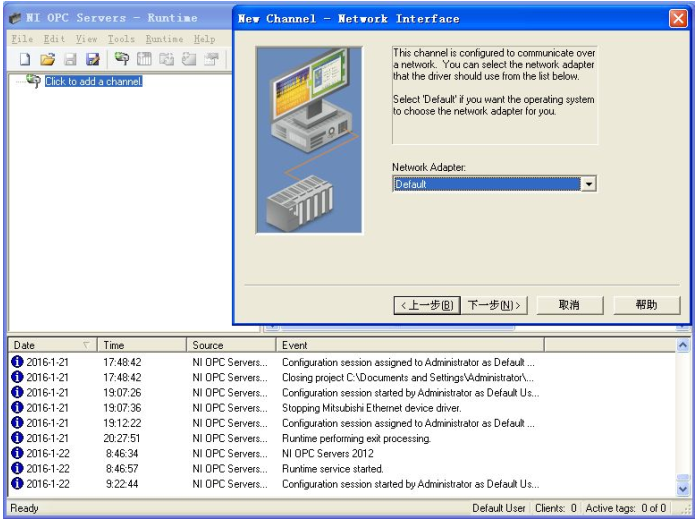Open the View menu
This screenshot has height=520, width=695.
pos(86,39)
